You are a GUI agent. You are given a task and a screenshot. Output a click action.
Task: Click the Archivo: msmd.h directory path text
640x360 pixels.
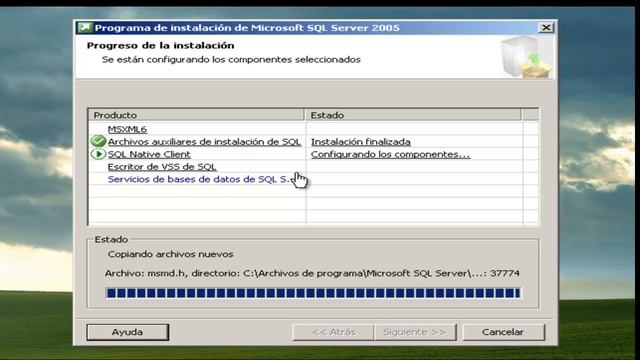[x=312, y=273]
